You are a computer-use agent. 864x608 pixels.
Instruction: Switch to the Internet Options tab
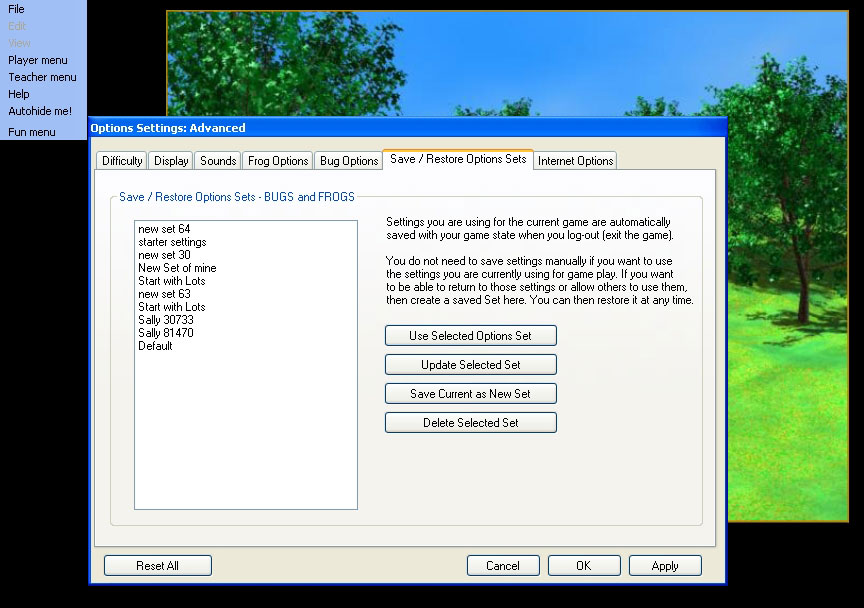[575, 161]
